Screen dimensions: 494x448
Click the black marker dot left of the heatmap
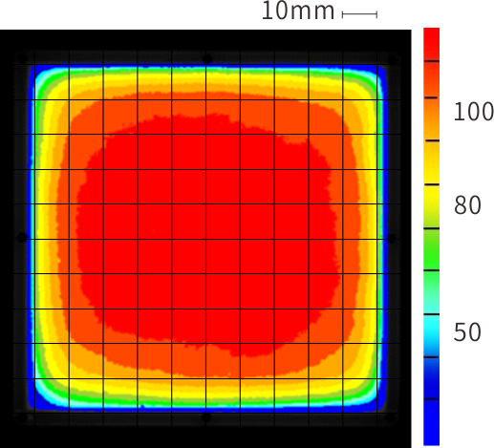(22, 237)
